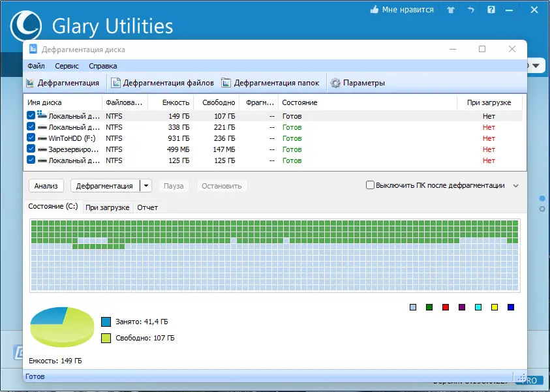Click the "Остановить" button
The image size is (550, 392).
pyautogui.click(x=222, y=186)
